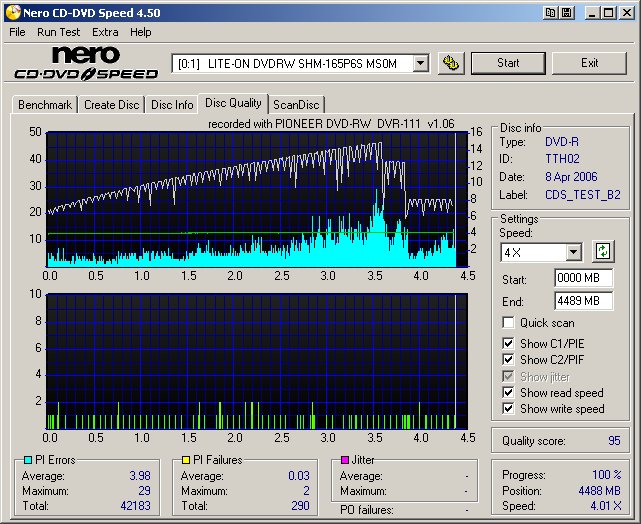Click the PI Errors graph area
This screenshot has height=524, width=641.
[257, 199]
